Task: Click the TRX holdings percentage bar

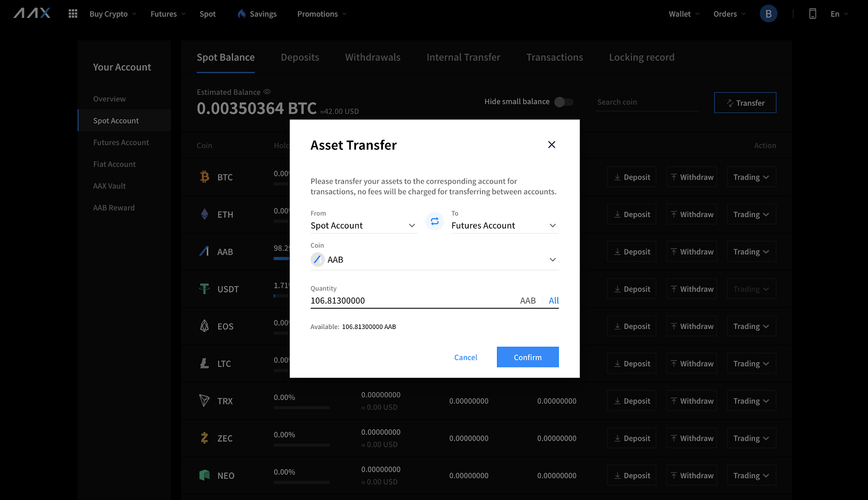Action: click(302, 408)
